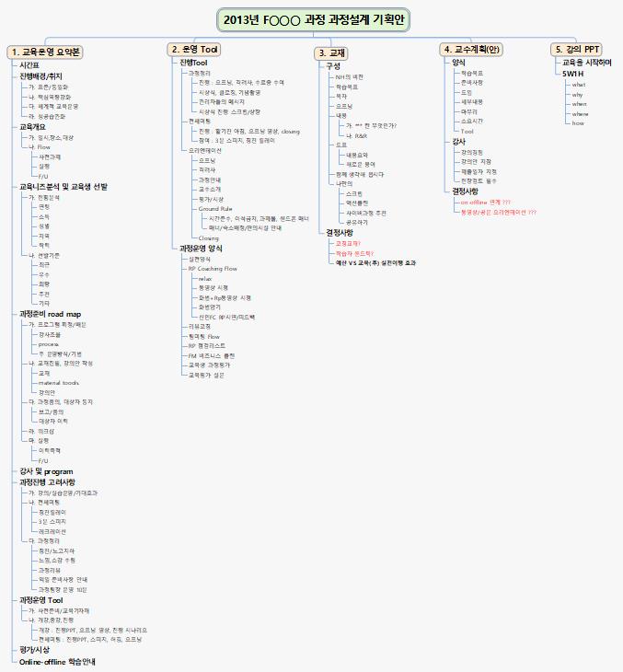Select the '진행Tool' subtopic under 운영 Tool
623x672 pixels.
[193, 61]
